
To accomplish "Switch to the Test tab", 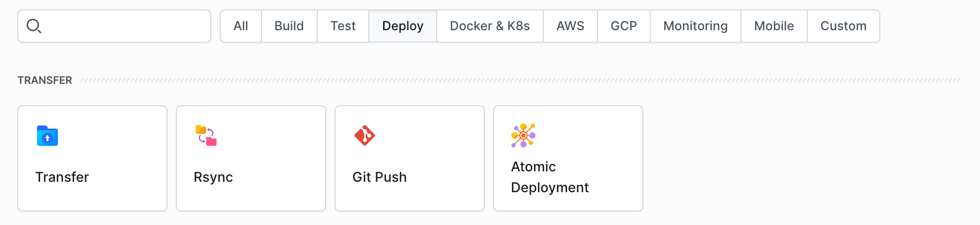I will (x=343, y=26).
